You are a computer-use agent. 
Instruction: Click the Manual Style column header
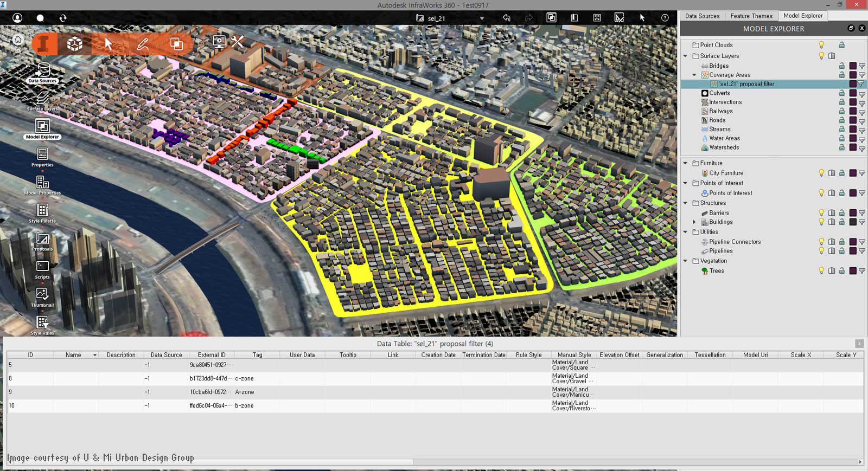point(574,355)
